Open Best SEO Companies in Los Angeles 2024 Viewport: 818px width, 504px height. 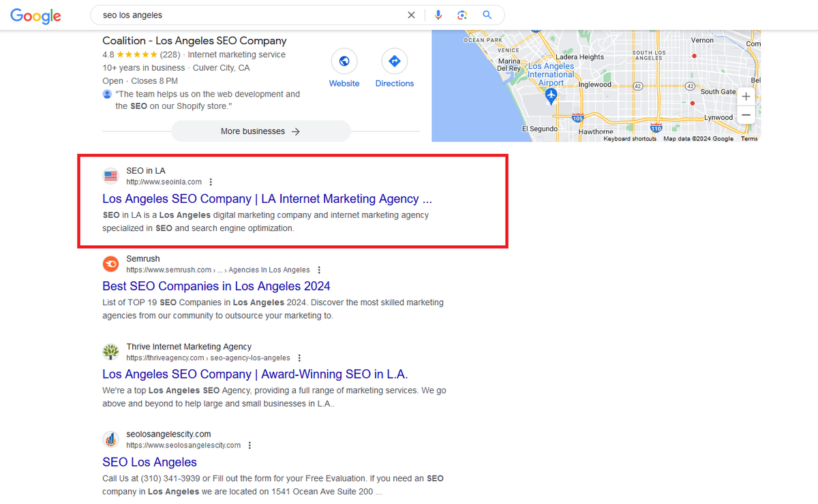(216, 286)
